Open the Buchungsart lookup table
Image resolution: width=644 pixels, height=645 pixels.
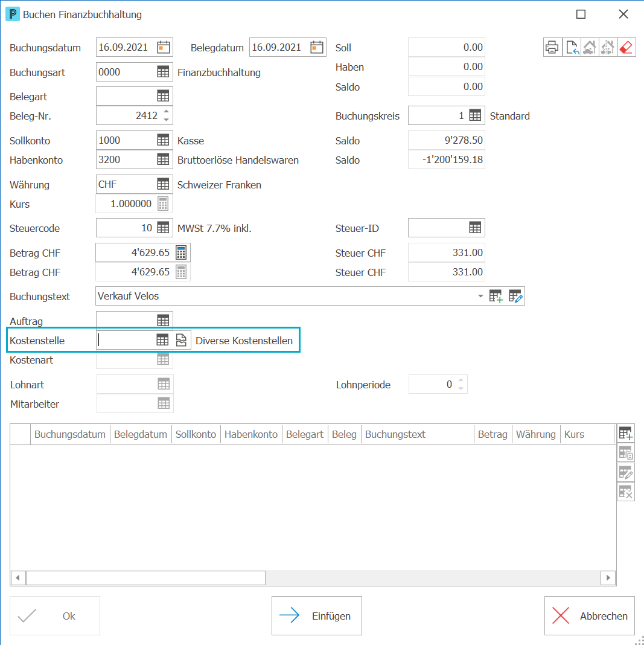pos(163,72)
